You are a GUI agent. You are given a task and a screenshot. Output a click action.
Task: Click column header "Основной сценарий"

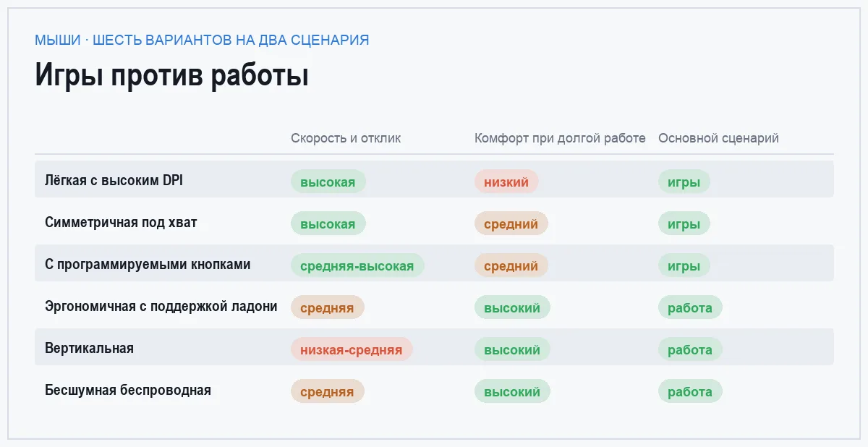(x=718, y=138)
